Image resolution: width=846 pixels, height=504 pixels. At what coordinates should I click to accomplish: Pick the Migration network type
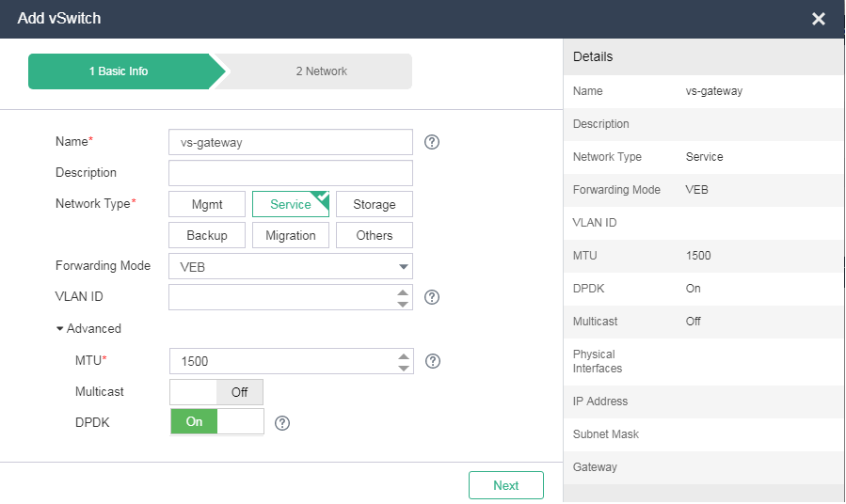click(290, 235)
